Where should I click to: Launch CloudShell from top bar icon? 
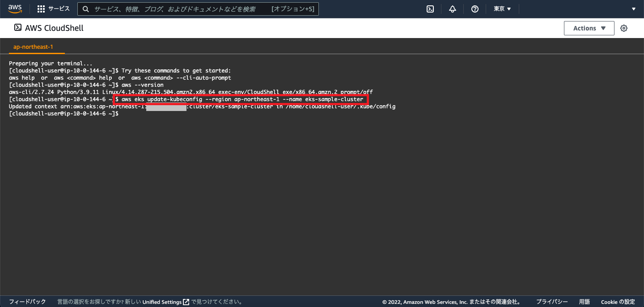click(x=430, y=9)
